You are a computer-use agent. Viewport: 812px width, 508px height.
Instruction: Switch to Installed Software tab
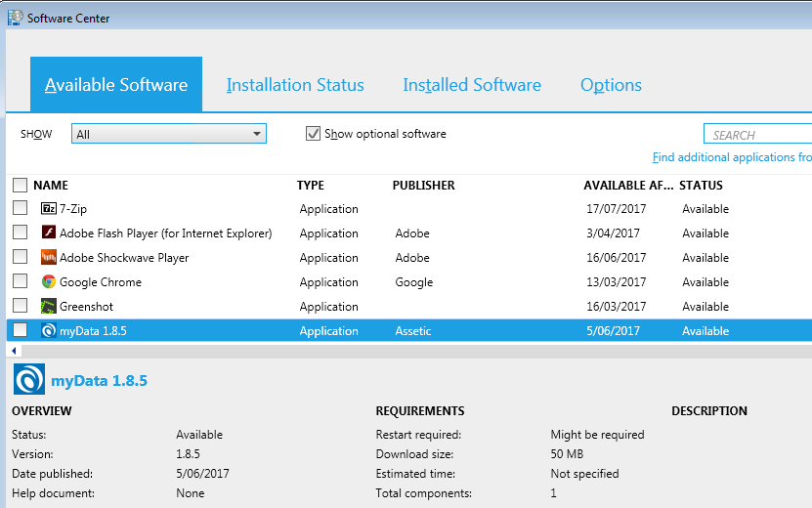(472, 85)
